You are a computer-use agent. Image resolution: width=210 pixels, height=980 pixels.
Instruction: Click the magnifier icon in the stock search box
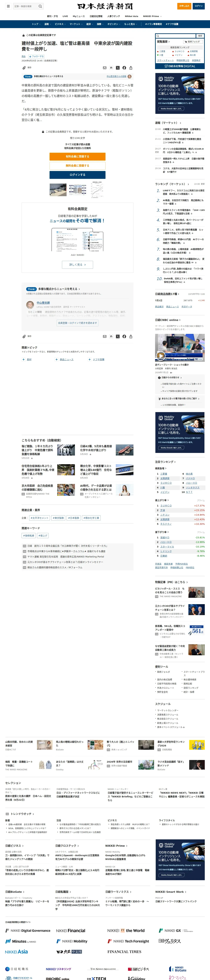(x=158, y=36)
